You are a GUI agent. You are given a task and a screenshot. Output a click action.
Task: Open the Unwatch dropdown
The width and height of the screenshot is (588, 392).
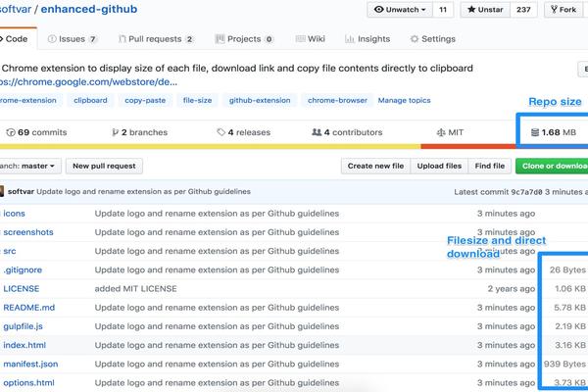400,10
